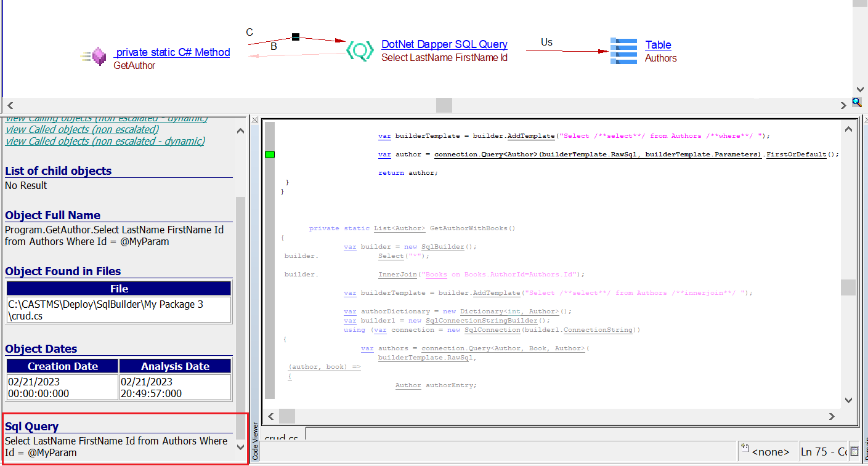Click the magnifier zoom icon in graph corner
Screen dimensions: 868x466
(856, 102)
